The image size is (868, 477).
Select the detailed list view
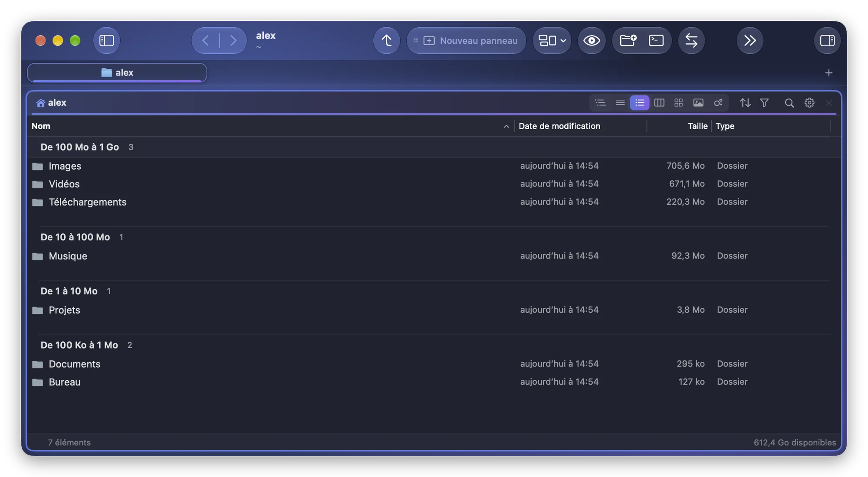point(640,103)
